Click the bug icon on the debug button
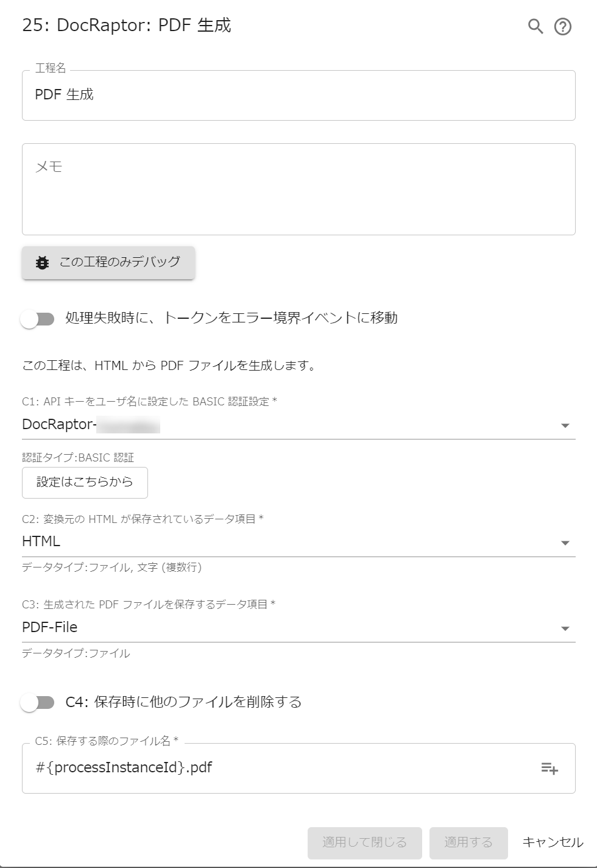The image size is (597, 868). tap(41, 263)
